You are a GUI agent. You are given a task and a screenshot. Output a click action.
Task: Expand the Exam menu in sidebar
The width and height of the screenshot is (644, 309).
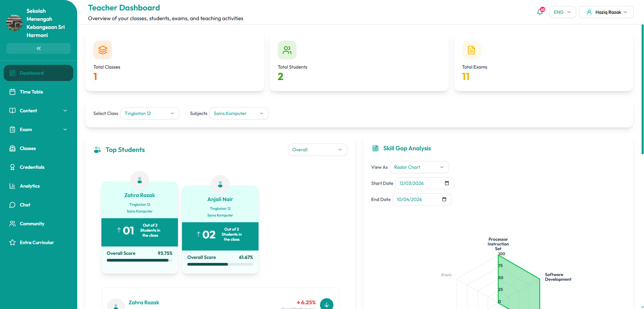[38, 129]
